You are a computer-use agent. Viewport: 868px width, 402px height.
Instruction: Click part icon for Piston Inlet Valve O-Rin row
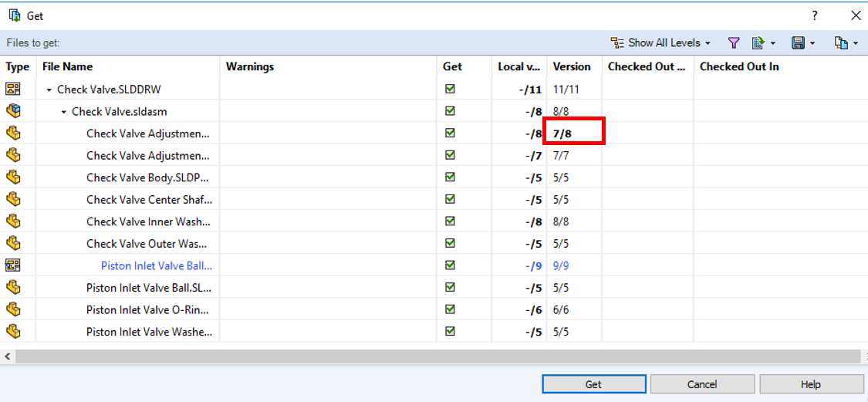[13, 309]
